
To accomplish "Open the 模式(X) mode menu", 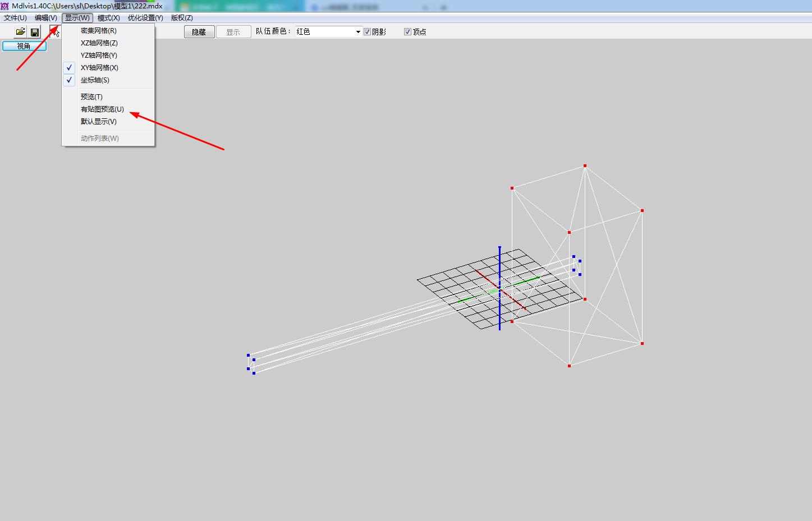I will [108, 18].
